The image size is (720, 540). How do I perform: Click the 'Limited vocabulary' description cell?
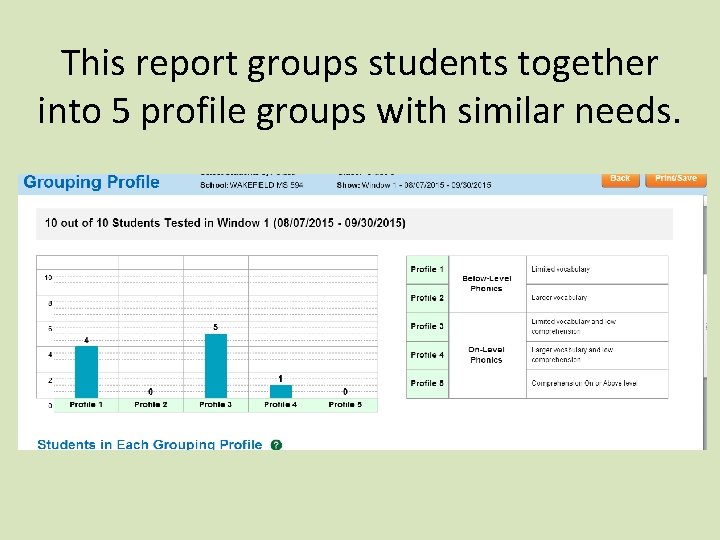tap(597, 270)
